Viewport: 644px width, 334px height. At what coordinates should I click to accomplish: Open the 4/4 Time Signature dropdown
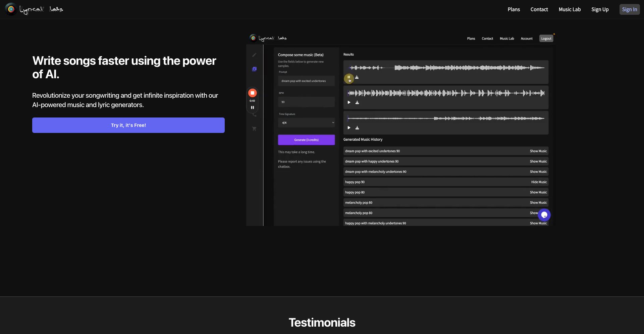click(x=306, y=123)
